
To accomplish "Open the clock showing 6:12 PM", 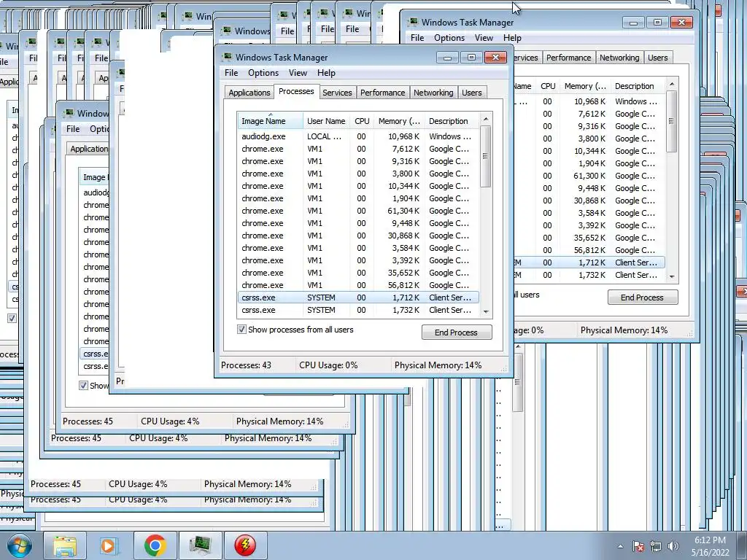I will pos(710,545).
